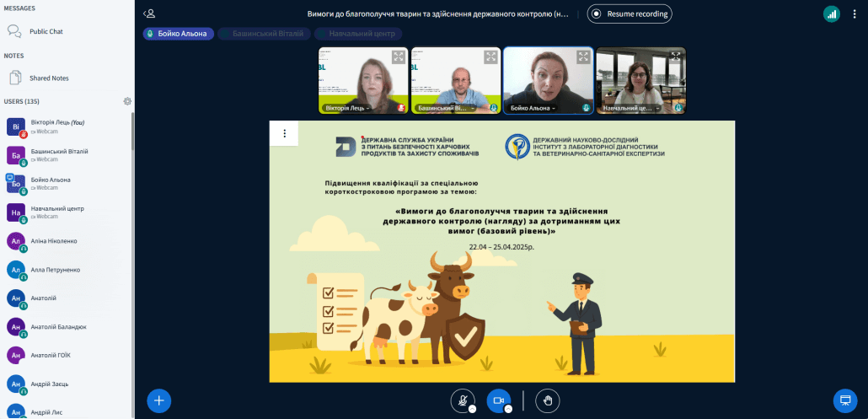Open Public Chat panel

(x=46, y=31)
